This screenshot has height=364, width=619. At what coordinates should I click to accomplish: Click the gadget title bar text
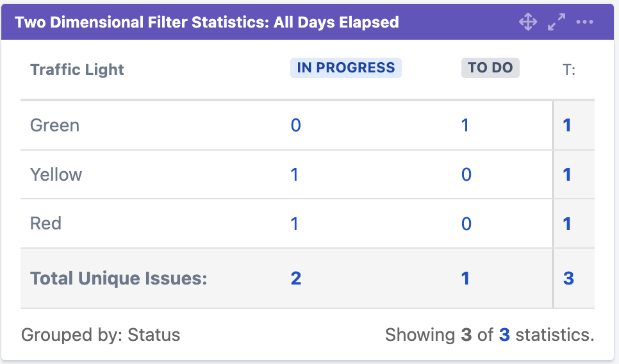pos(207,22)
